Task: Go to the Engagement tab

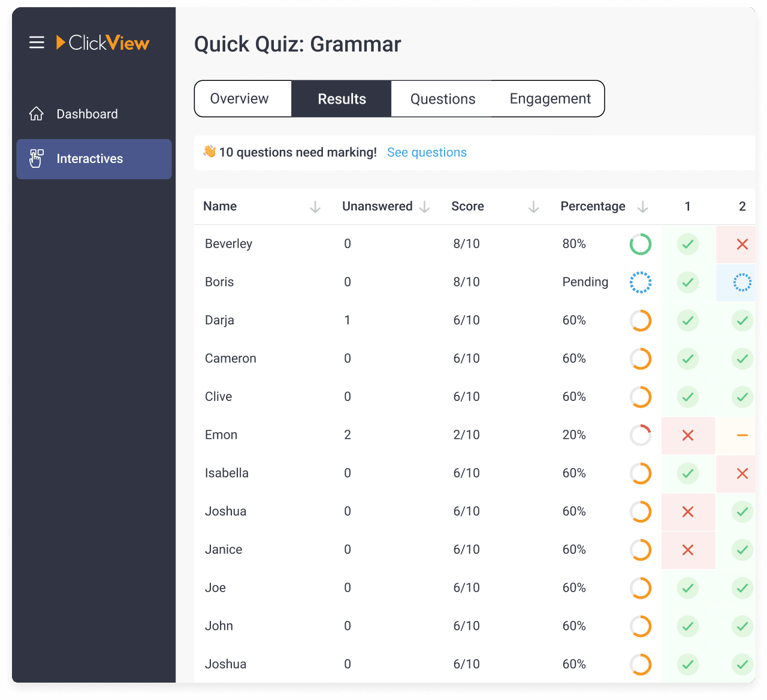Action: [x=550, y=99]
